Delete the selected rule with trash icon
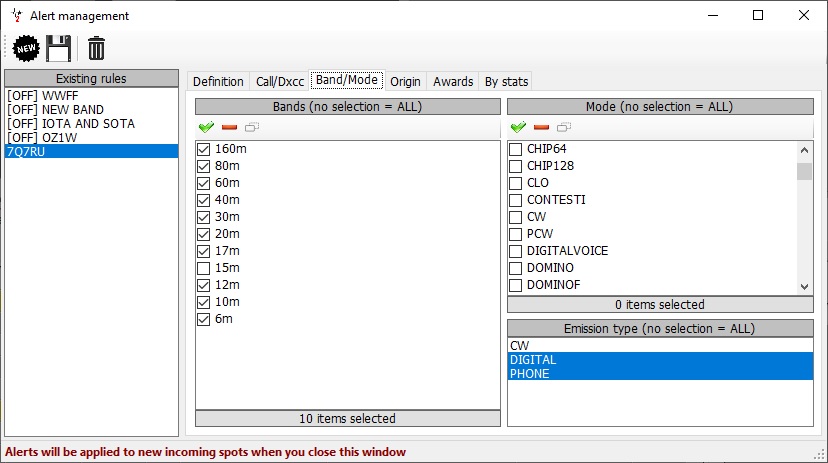The image size is (828, 463). coord(96,49)
